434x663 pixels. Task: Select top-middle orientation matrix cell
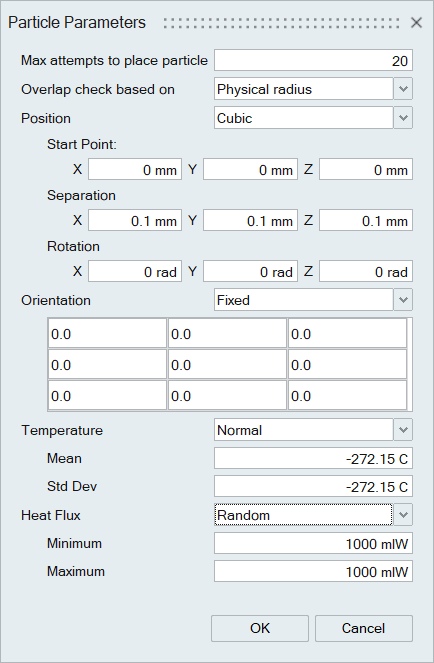coord(228,334)
